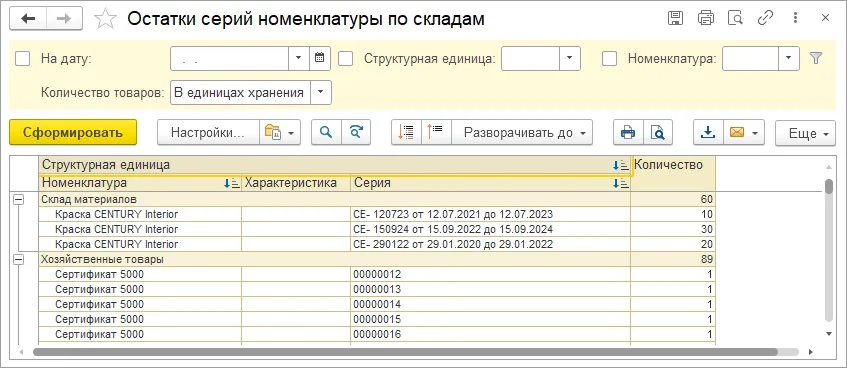Viewport: 847px width, 368px height.
Task: Select series CE- 120723 cell
Action: (x=490, y=214)
